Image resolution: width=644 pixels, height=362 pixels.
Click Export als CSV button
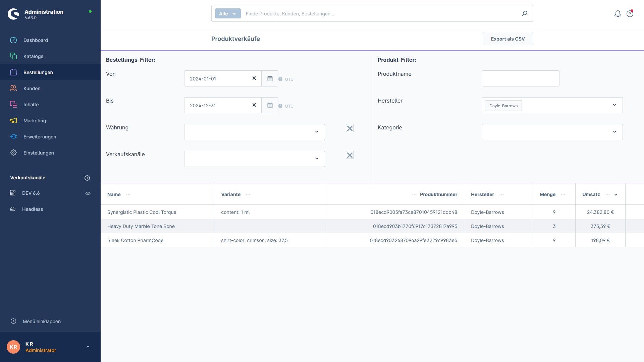pyautogui.click(x=508, y=39)
